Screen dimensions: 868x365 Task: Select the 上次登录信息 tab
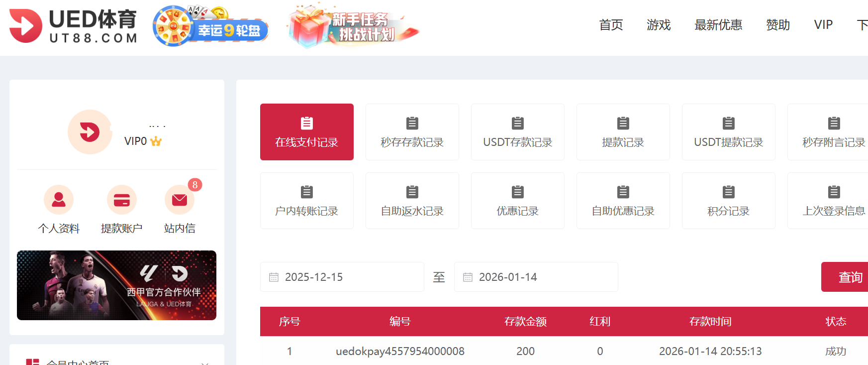click(828, 201)
